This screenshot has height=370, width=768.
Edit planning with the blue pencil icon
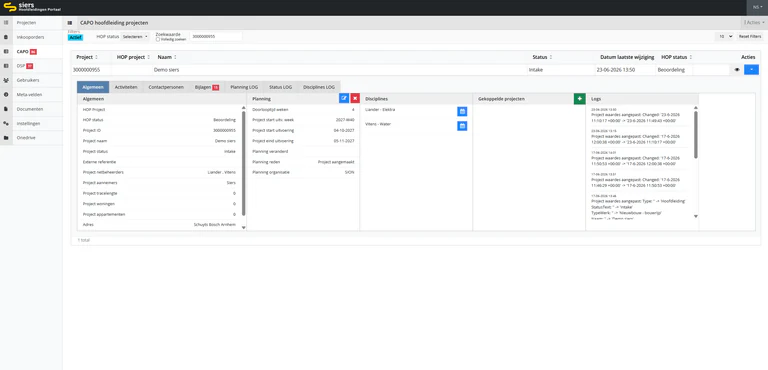tap(344, 99)
